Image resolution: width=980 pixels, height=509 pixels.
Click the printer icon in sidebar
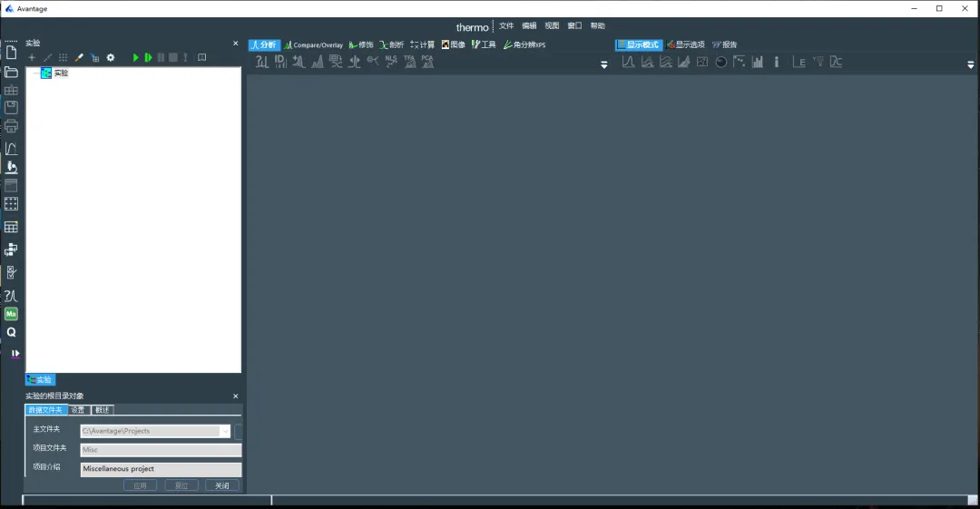pos(11,126)
